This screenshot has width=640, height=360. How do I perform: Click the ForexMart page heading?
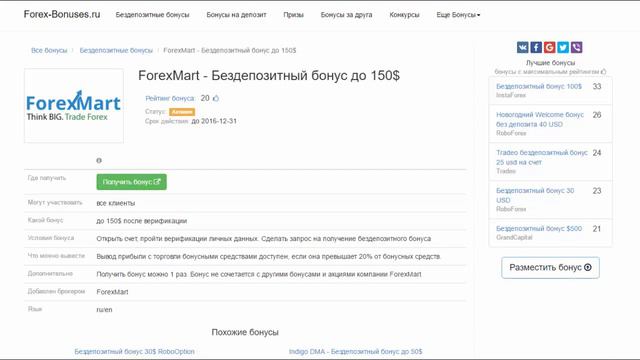(269, 76)
